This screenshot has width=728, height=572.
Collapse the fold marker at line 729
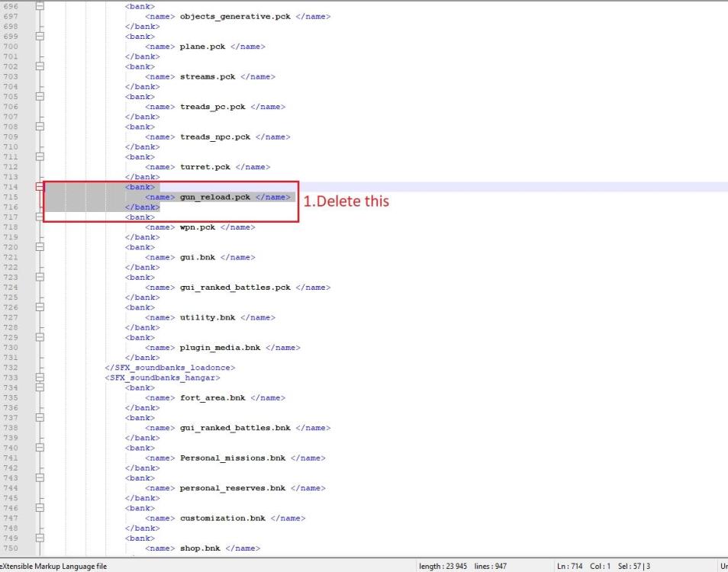(40, 338)
